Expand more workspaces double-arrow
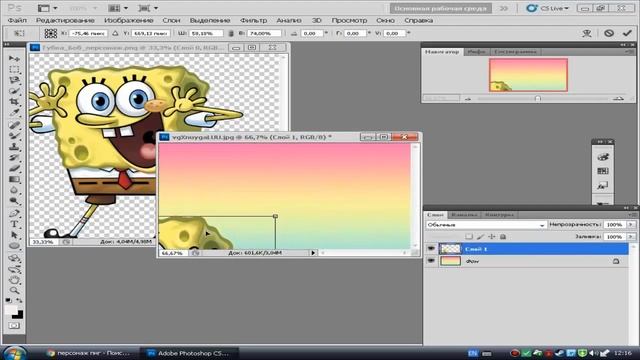Screen dimensions: 640x360 click(504, 8)
